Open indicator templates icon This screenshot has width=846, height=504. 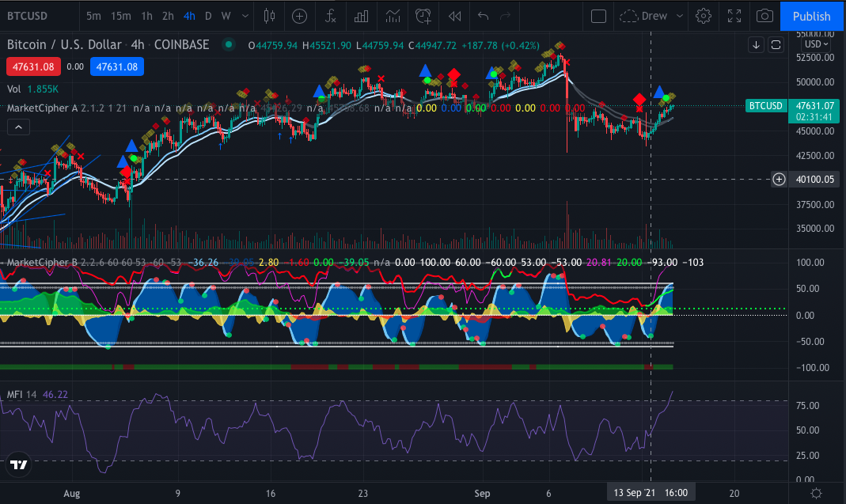tap(393, 16)
